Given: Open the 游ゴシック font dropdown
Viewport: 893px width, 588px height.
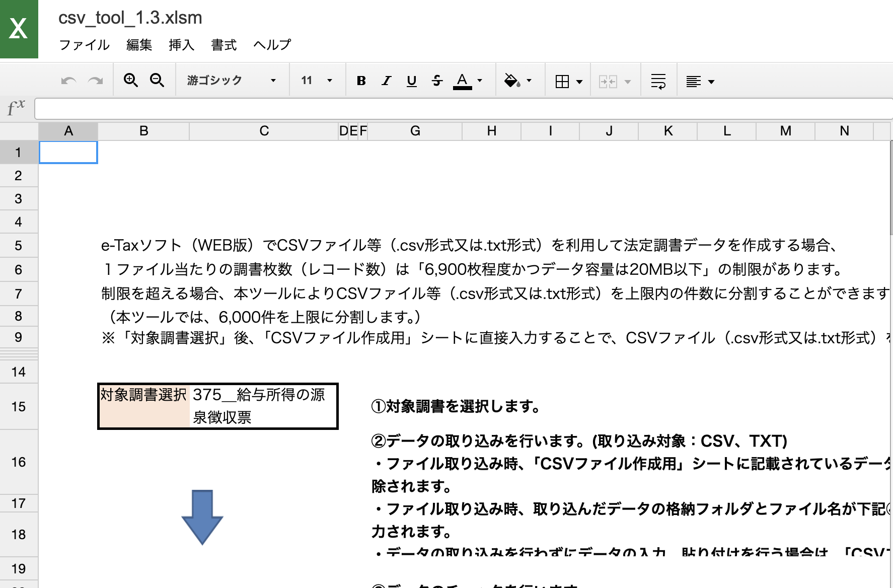Looking at the screenshot, I should [x=232, y=81].
